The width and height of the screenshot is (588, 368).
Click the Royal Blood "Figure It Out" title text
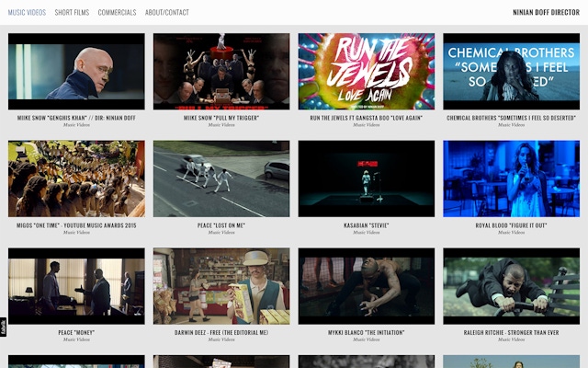click(511, 225)
